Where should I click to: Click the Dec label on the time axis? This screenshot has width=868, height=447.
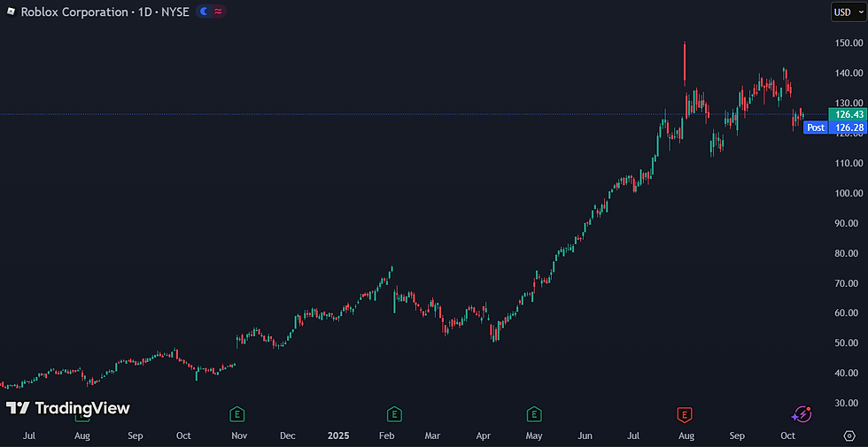coord(287,435)
